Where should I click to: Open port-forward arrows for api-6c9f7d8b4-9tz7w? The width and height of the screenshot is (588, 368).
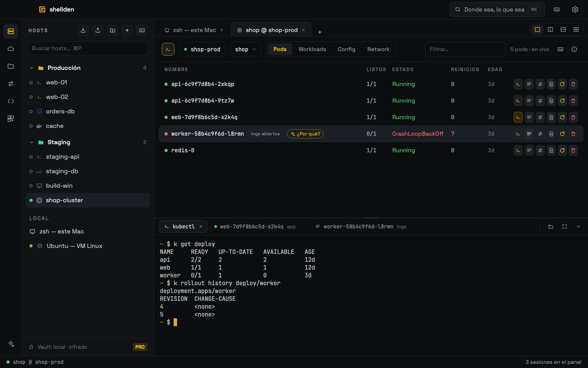540,101
